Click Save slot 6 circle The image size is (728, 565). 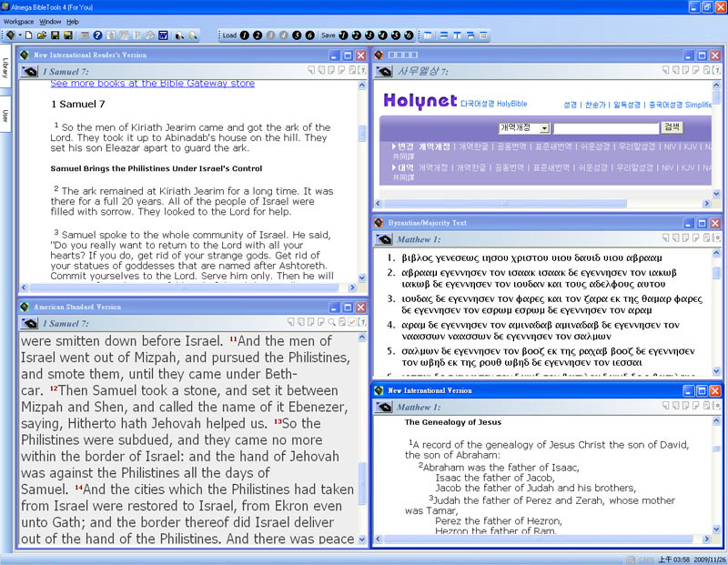tap(409, 35)
